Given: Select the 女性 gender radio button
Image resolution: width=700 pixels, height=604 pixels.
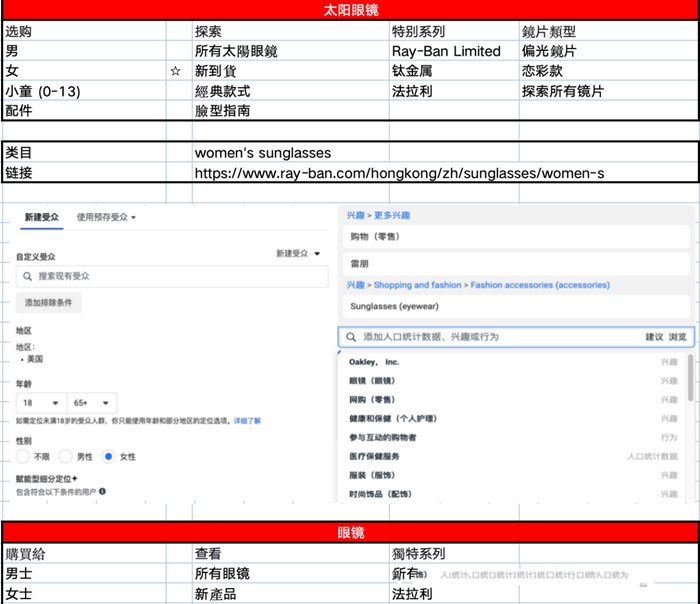Looking at the screenshot, I should pos(108,456).
